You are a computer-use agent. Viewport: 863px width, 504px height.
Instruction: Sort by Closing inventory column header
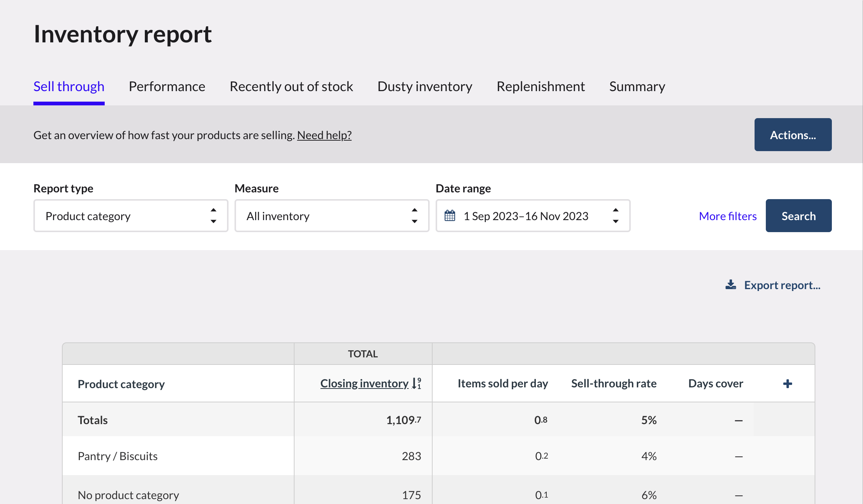364,383
